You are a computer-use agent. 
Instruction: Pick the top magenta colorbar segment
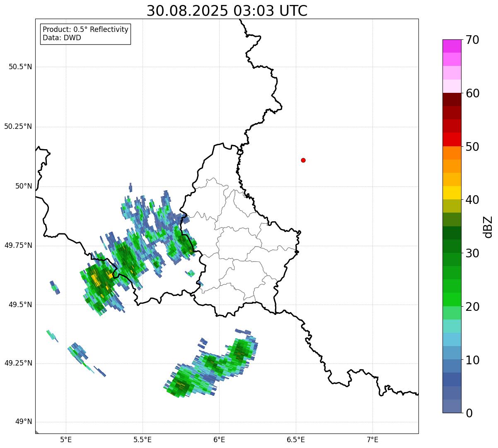coord(452,46)
